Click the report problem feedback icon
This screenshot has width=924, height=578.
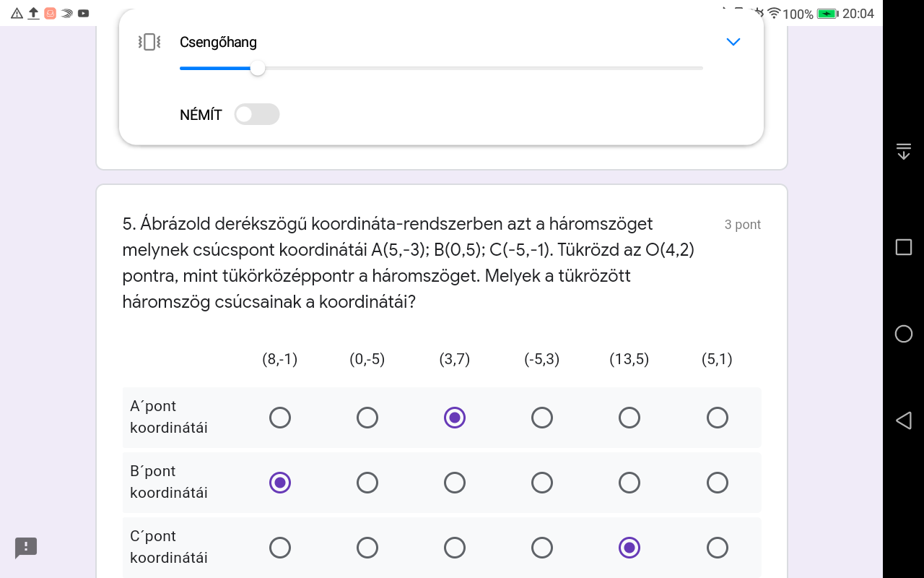click(x=26, y=547)
